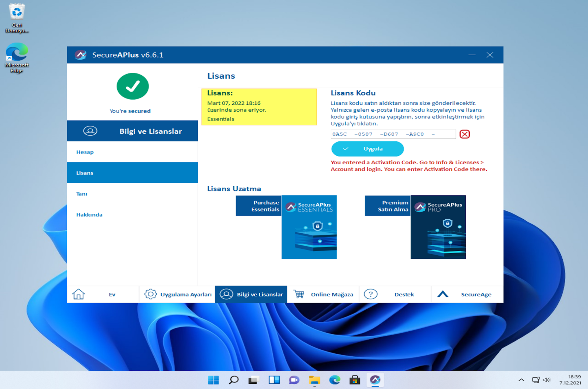Launch Edge from the taskbar
The width and height of the screenshot is (588, 389).
[x=334, y=380]
